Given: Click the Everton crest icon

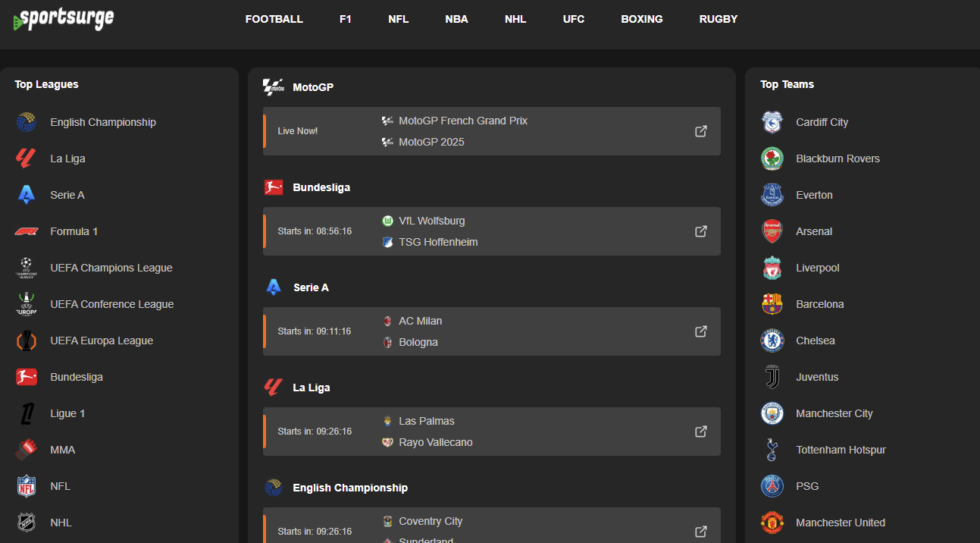Looking at the screenshot, I should pyautogui.click(x=772, y=195).
